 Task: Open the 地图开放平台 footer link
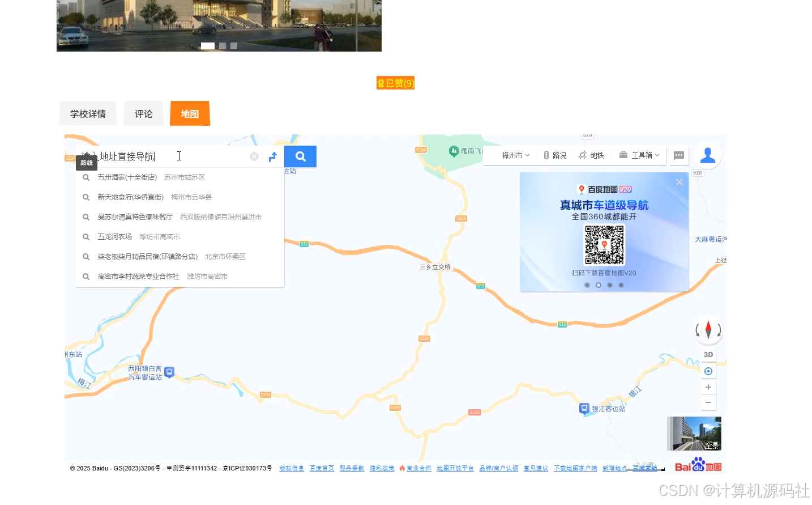(x=455, y=468)
